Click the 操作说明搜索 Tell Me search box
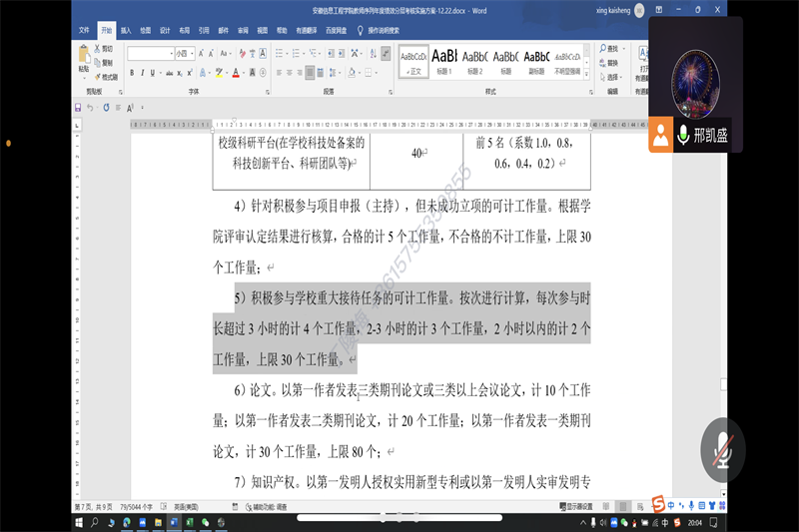This screenshot has width=799, height=532. pos(384,31)
